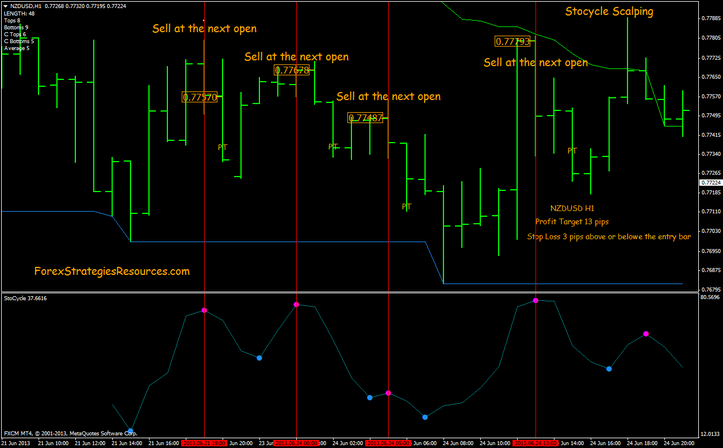
Task: Click the '24 Jun 08:00' time axis label
Action: 459,443
